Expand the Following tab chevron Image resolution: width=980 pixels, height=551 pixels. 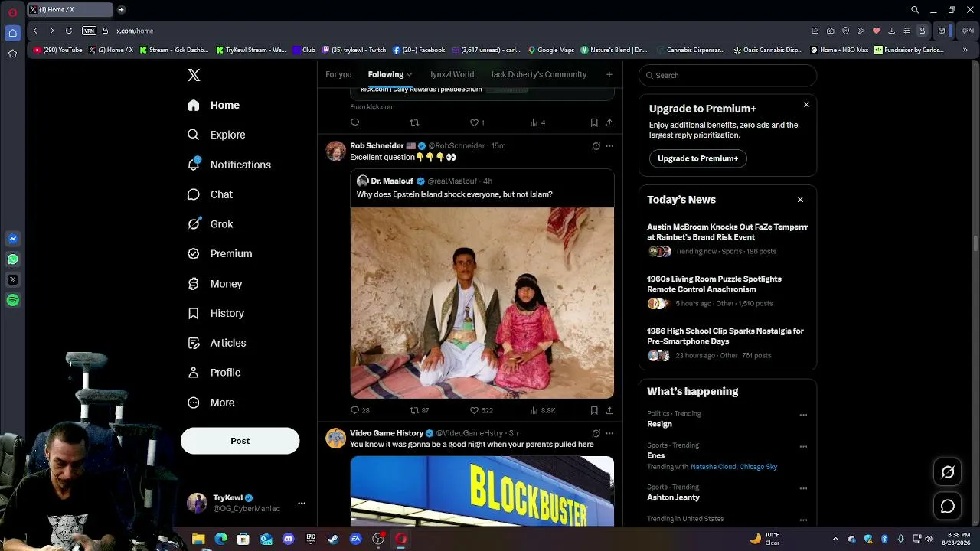coord(410,75)
